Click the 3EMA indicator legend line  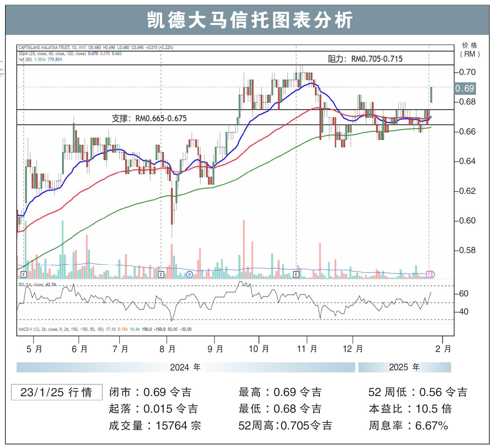(x=70, y=53)
